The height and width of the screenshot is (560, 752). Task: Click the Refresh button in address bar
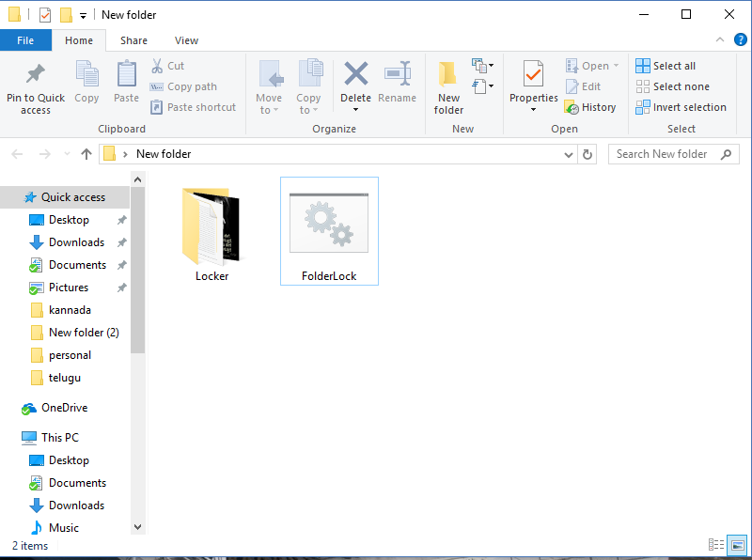pos(587,153)
